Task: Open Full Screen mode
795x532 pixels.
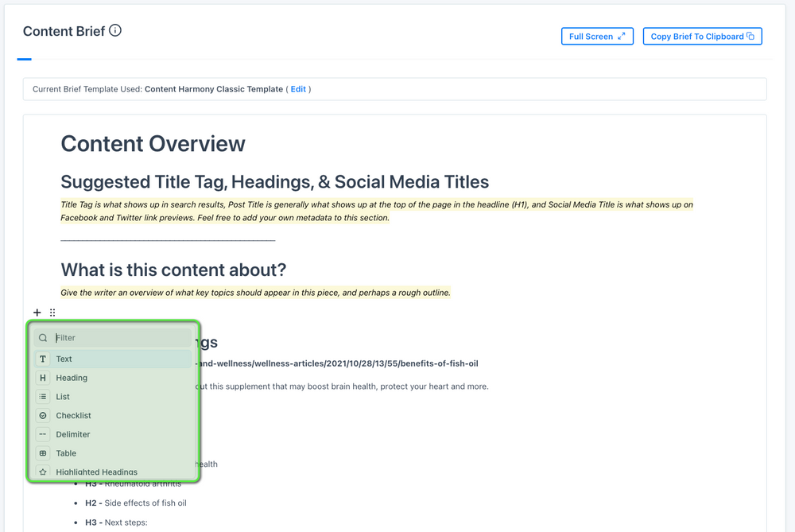Action: 597,36
